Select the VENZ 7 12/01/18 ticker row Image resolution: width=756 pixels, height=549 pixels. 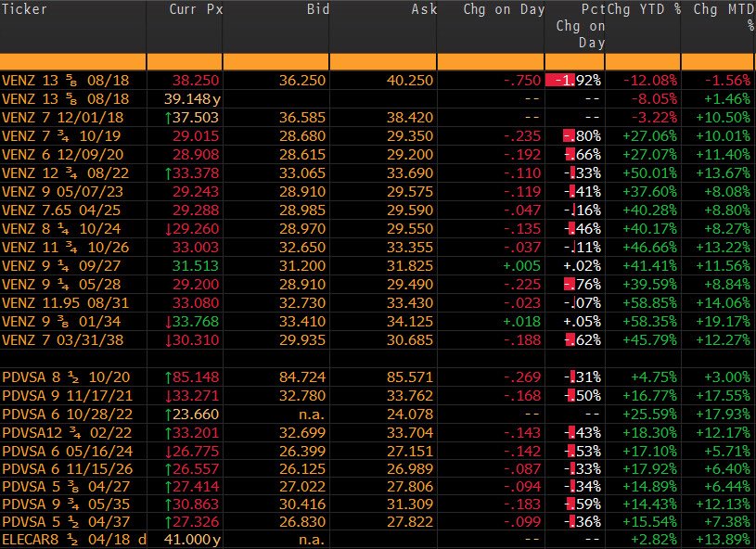click(63, 118)
